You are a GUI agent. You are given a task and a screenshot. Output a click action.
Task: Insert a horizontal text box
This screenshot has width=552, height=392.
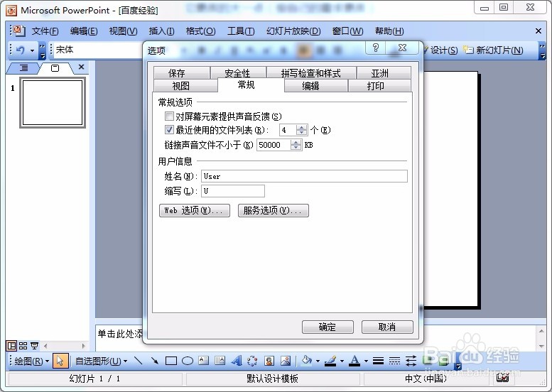coord(203,361)
